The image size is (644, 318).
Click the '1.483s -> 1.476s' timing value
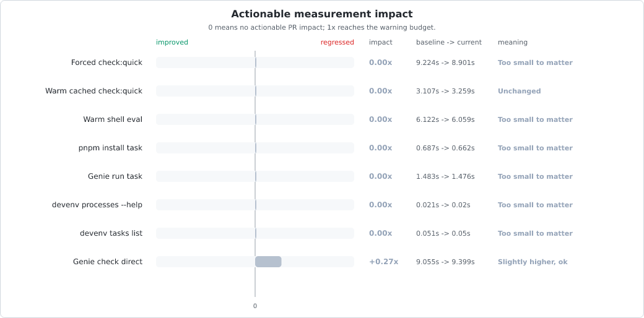pyautogui.click(x=445, y=176)
